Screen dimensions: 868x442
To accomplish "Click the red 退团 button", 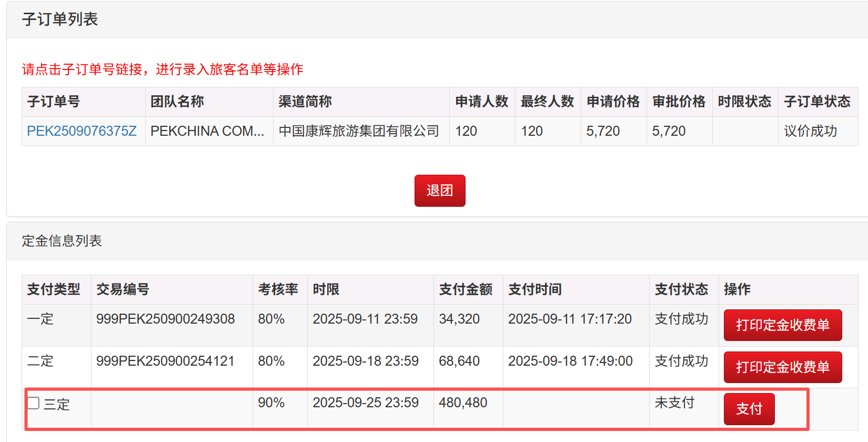I will tap(439, 190).
